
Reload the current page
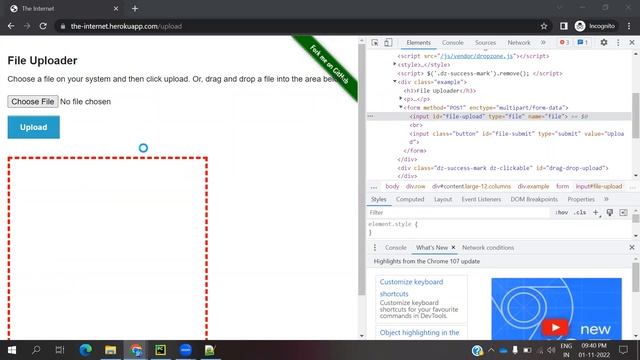[43, 26]
